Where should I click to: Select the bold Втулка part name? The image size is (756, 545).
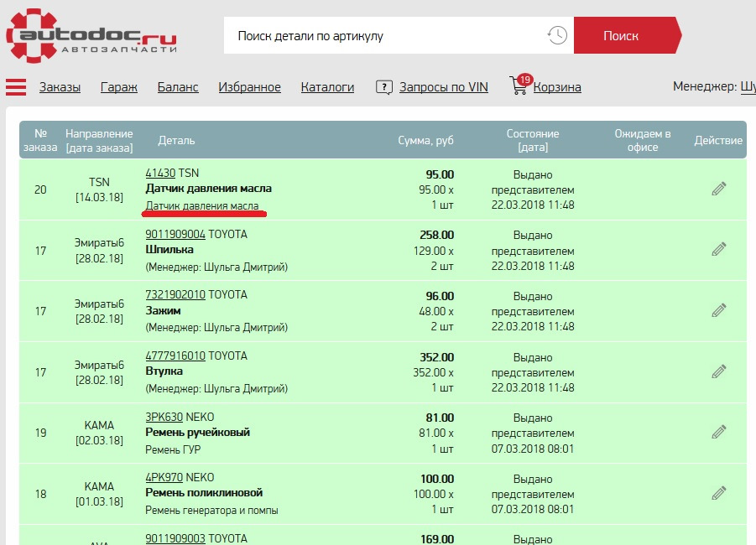(164, 371)
